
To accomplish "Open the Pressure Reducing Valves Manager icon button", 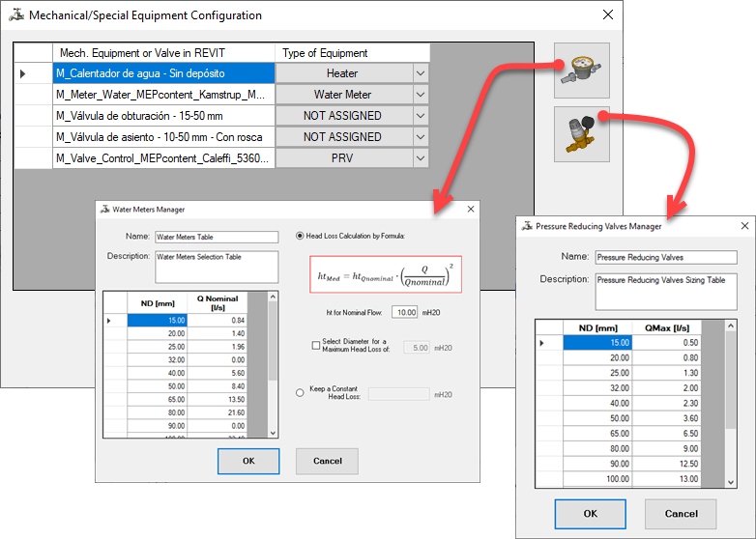I will [x=581, y=134].
